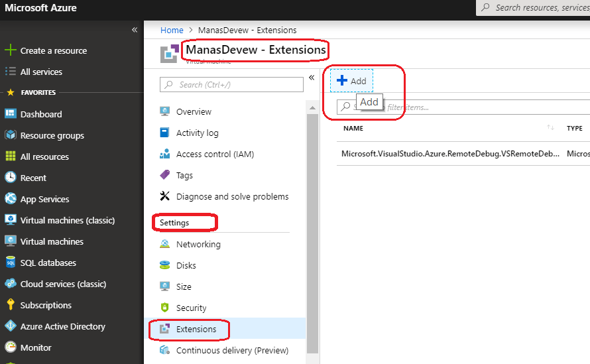Screen dimensions: 590x364
Task: Click the Monitor gauge icon
Action: [11, 347]
